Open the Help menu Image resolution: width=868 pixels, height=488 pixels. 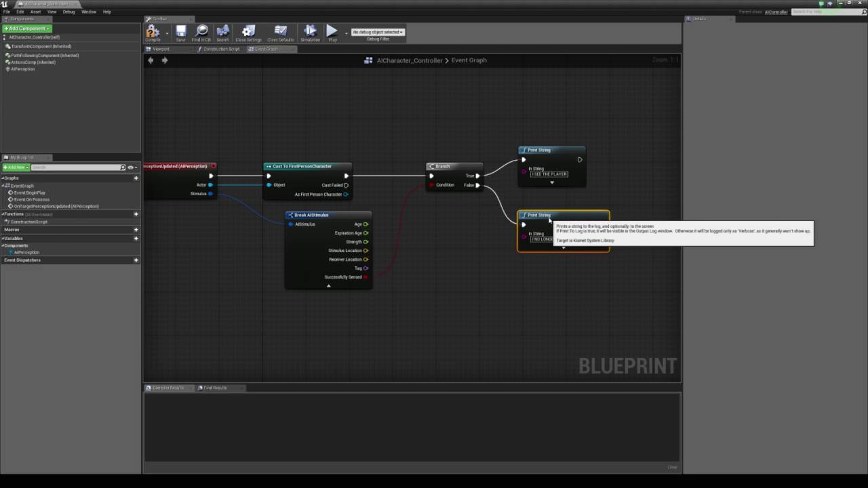click(106, 12)
